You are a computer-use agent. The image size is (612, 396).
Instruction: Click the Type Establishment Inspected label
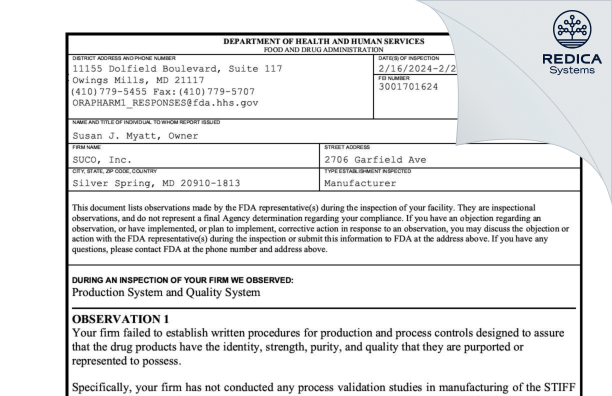click(x=367, y=171)
